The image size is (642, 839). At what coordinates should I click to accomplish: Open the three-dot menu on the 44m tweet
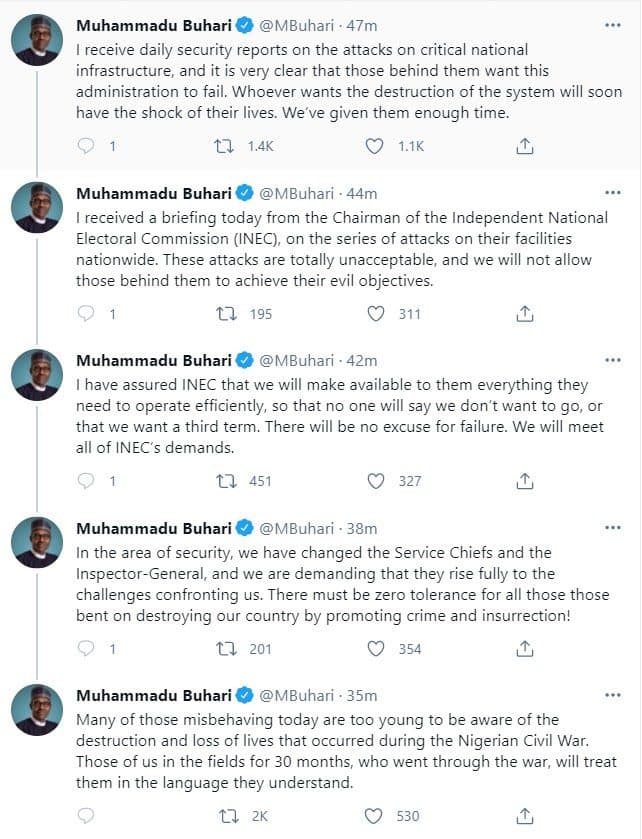613,193
